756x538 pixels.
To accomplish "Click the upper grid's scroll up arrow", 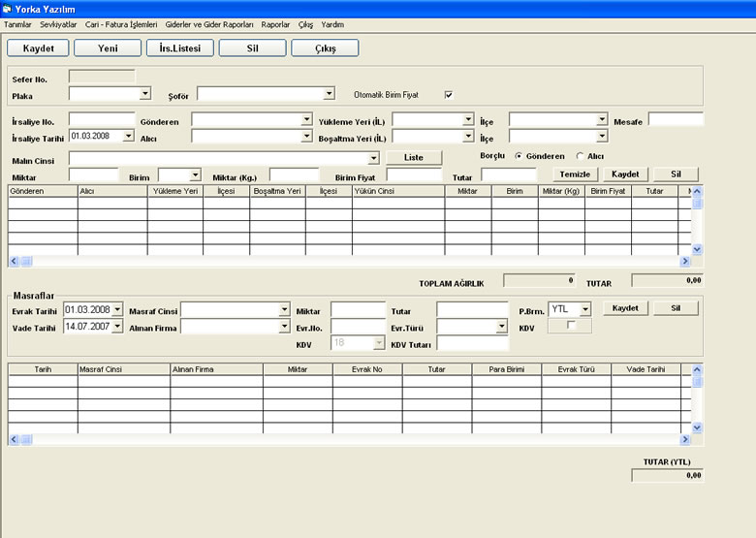I will point(697,191).
